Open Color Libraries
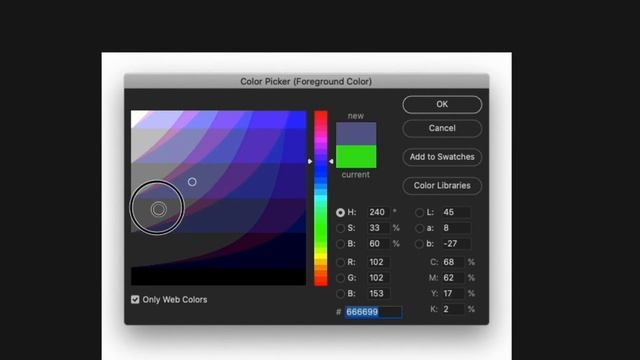 442,185
